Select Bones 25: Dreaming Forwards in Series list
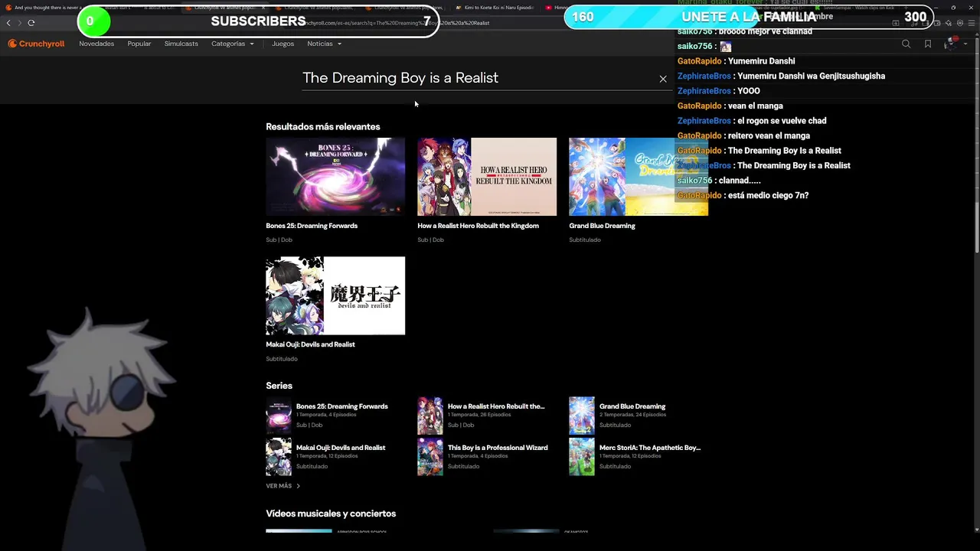The height and width of the screenshot is (551, 980). [342, 406]
